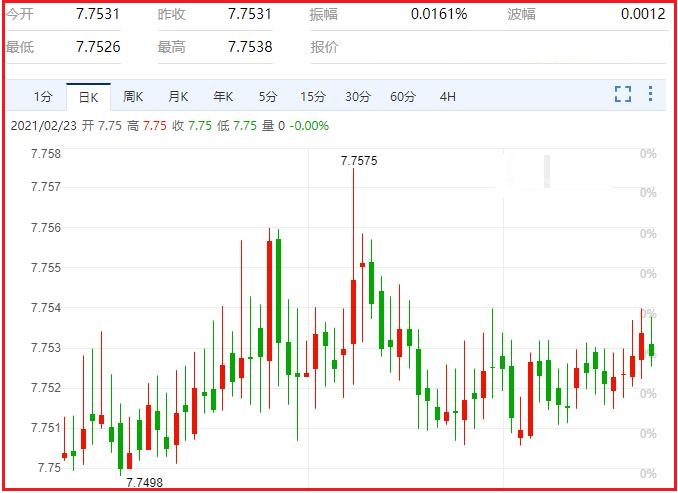Image resolution: width=678 pixels, height=493 pixels.
Task: Show the 年K yearly chart
Action: point(223,96)
